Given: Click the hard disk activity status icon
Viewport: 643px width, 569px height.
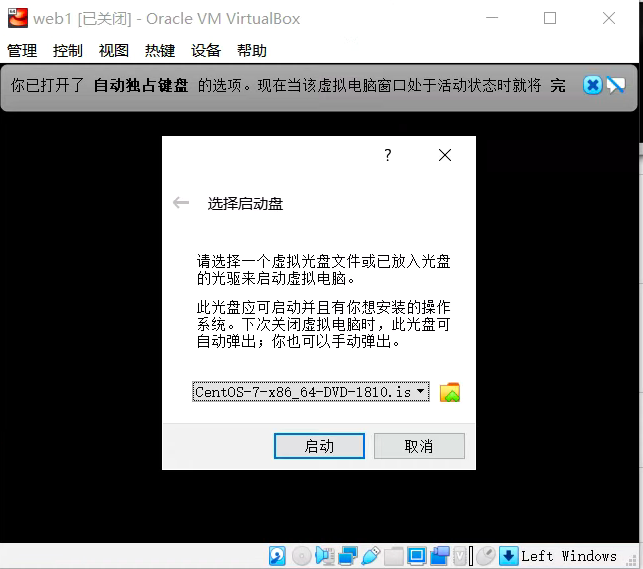Looking at the screenshot, I should coord(277,556).
